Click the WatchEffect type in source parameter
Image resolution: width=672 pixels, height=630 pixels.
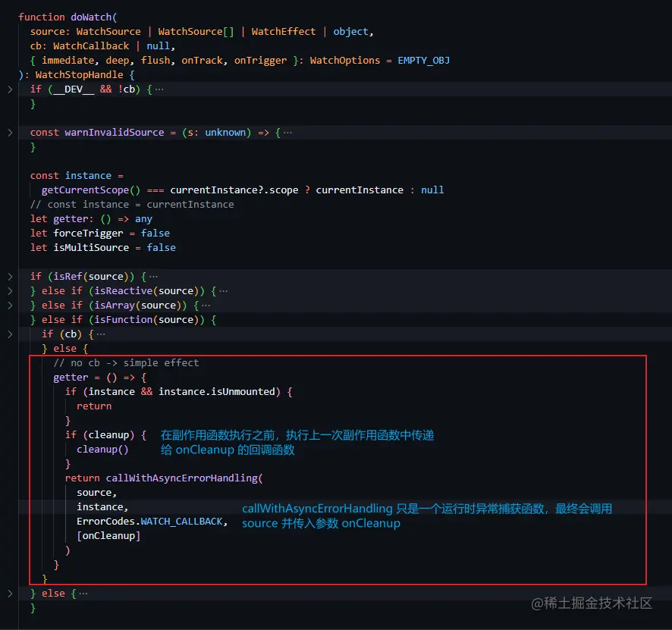pos(283,31)
